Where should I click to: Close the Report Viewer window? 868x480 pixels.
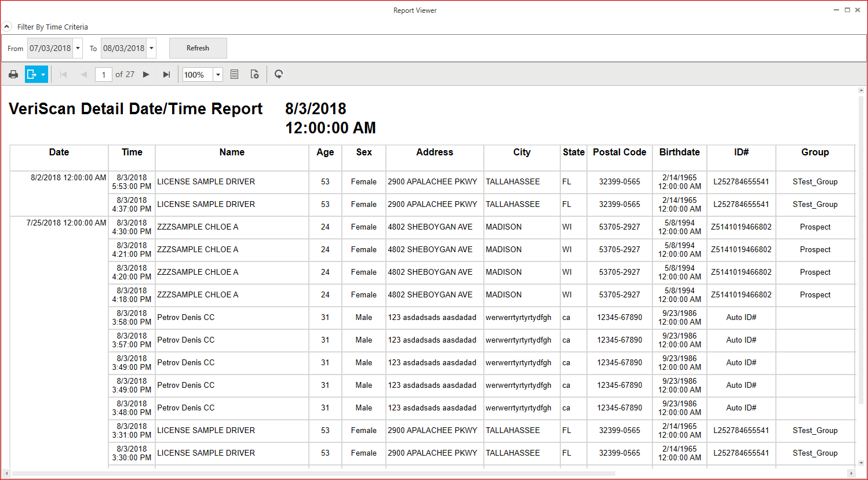coord(858,10)
